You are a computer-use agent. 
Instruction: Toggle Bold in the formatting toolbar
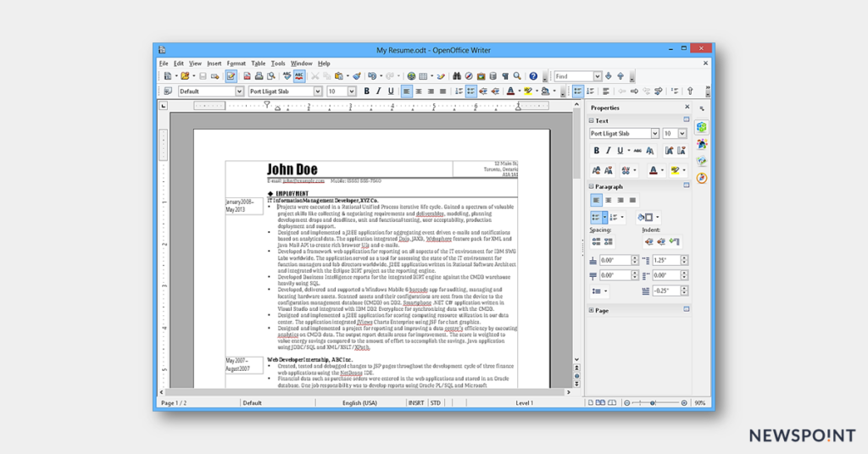[x=366, y=91]
